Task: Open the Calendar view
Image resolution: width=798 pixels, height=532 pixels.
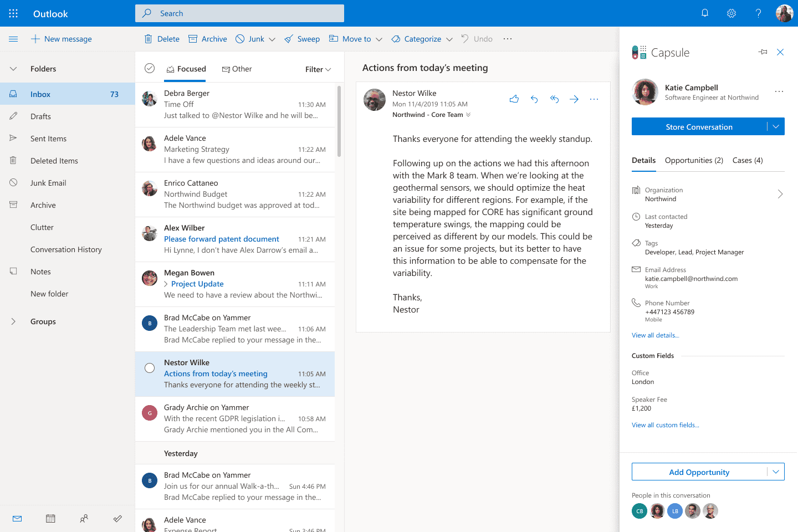Action: [x=50, y=518]
